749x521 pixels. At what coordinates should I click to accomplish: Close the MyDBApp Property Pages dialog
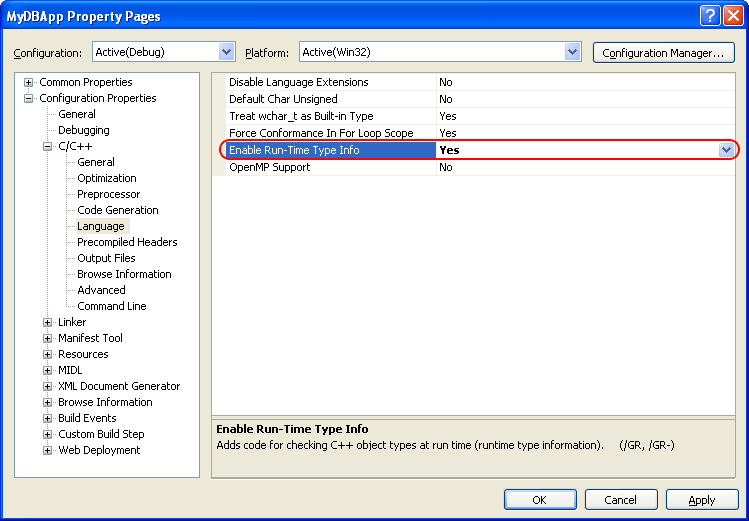(x=732, y=16)
